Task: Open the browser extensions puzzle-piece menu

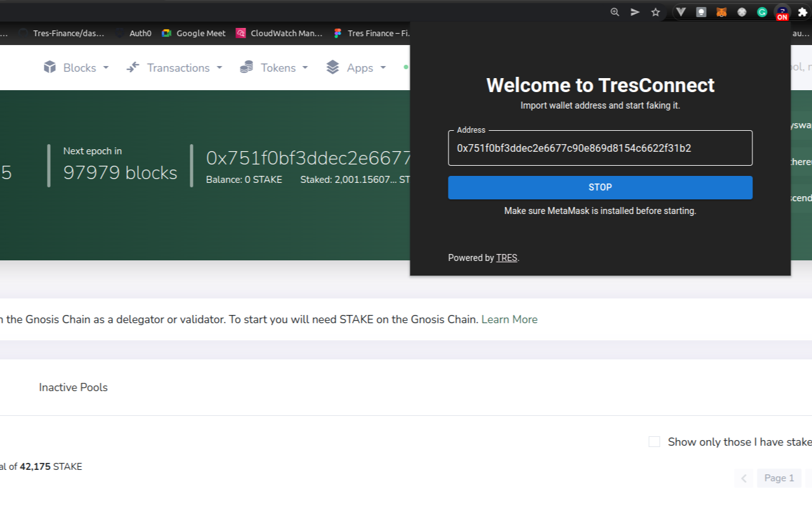Action: pos(801,12)
